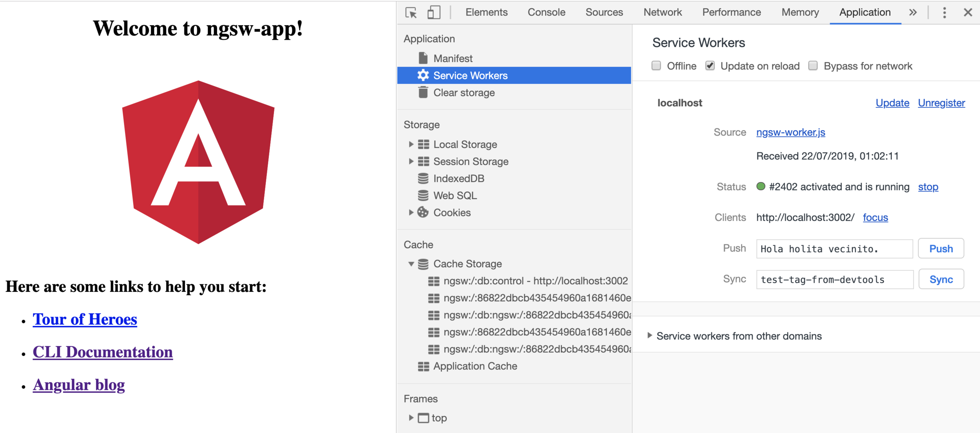Show more DevTools tabs chevron

(913, 13)
